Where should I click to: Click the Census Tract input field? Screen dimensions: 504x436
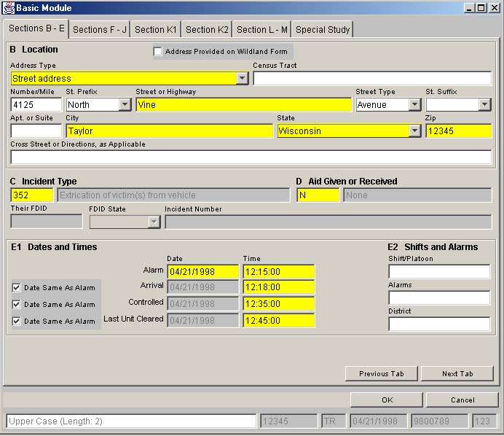(x=371, y=79)
